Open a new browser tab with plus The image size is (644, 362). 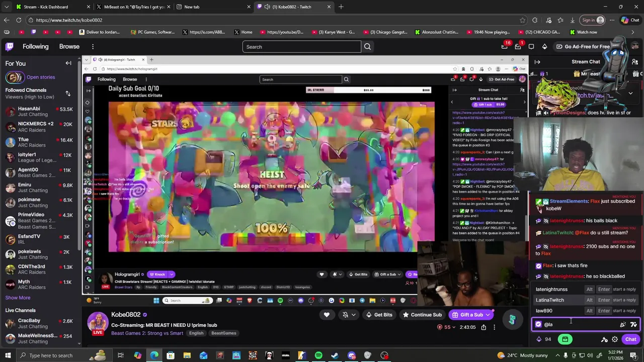[x=341, y=7]
